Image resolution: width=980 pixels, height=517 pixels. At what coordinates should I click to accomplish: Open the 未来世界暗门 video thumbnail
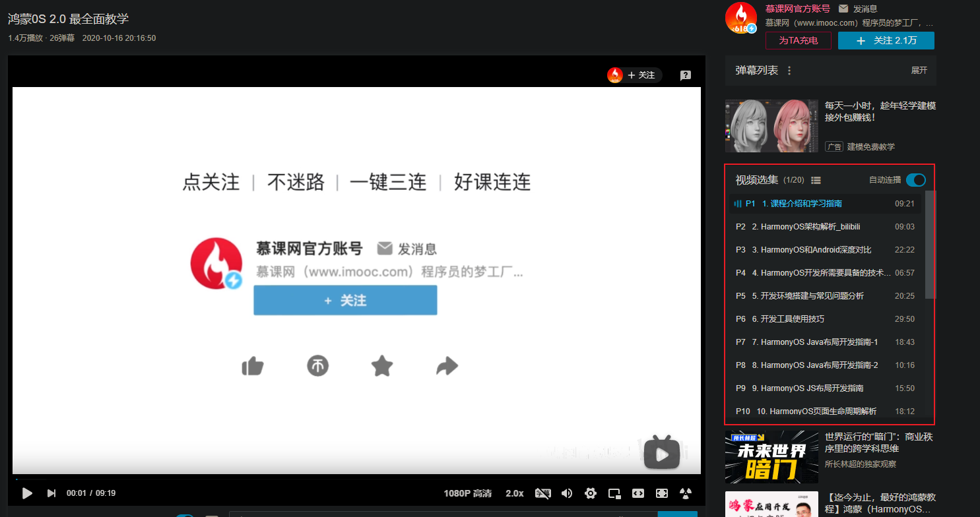click(771, 457)
